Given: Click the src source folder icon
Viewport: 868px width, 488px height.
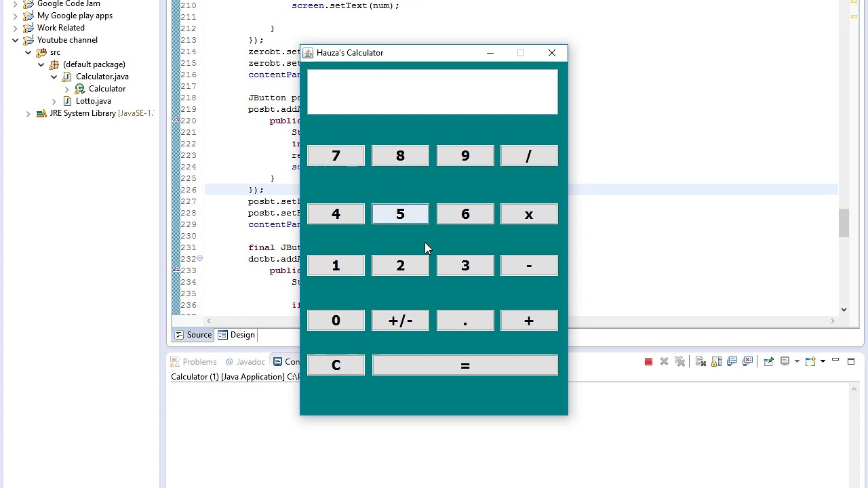Looking at the screenshot, I should 41,52.
